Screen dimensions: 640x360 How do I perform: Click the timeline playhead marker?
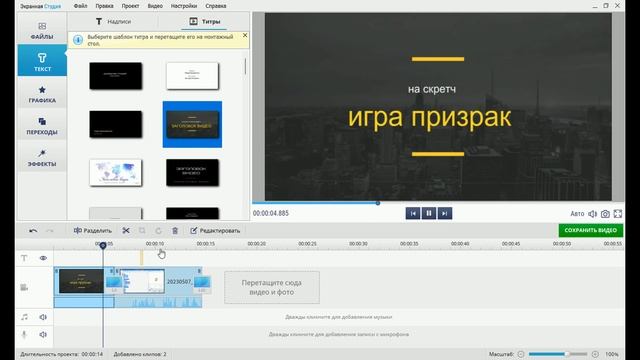tap(103, 245)
